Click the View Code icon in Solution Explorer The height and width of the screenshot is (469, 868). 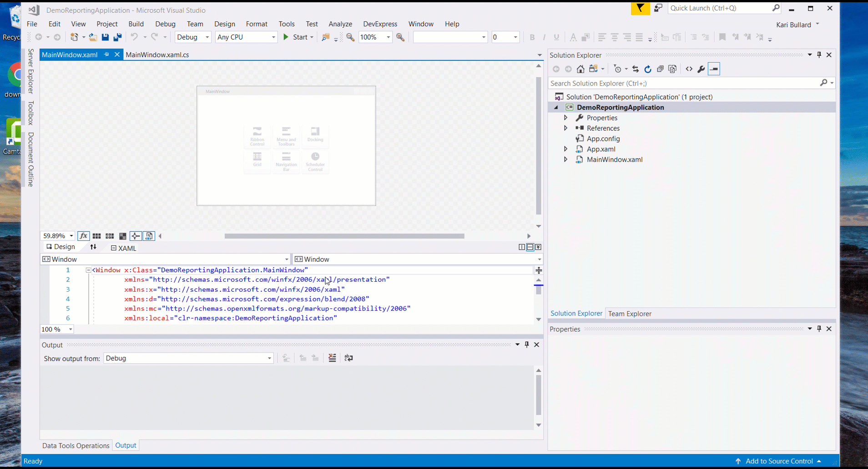point(689,69)
